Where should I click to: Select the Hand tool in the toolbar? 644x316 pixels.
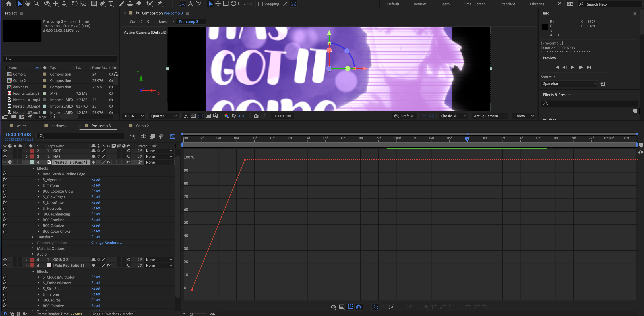28,4
